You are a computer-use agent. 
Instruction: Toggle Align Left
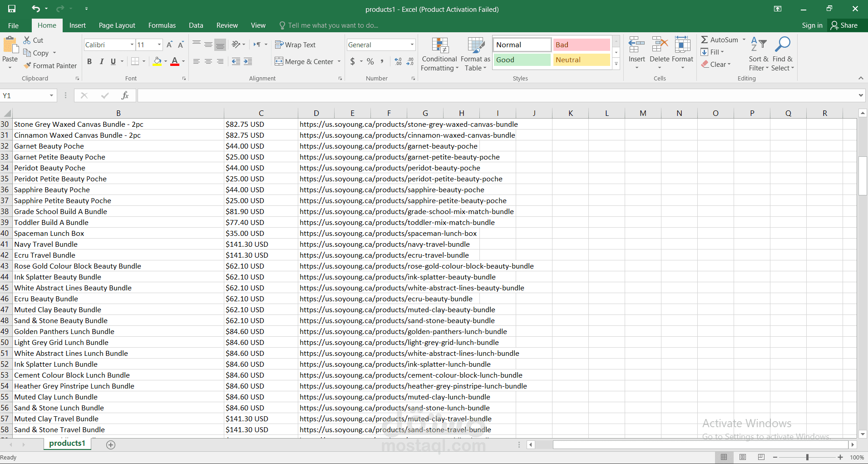point(196,61)
